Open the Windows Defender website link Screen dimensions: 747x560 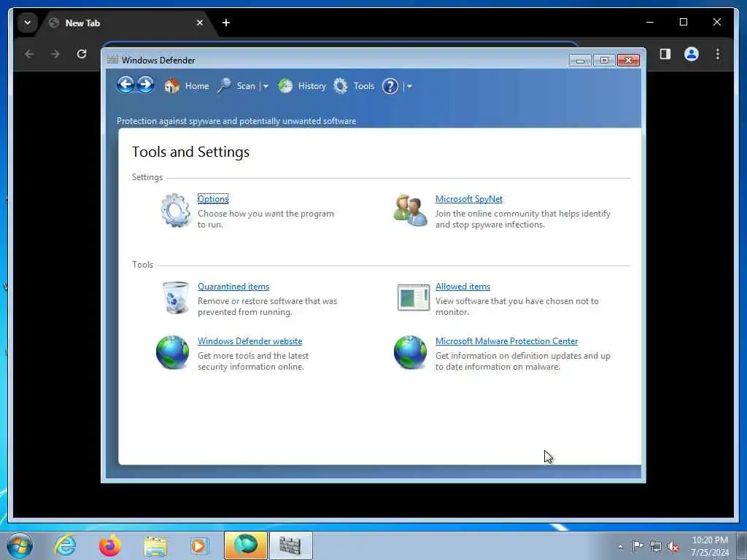click(249, 341)
